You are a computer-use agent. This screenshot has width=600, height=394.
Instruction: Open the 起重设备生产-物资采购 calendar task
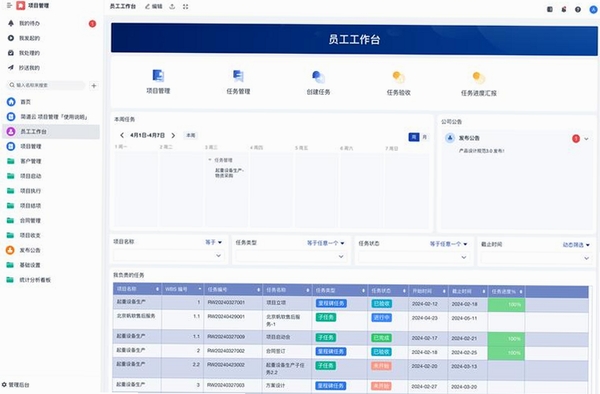[x=229, y=173]
